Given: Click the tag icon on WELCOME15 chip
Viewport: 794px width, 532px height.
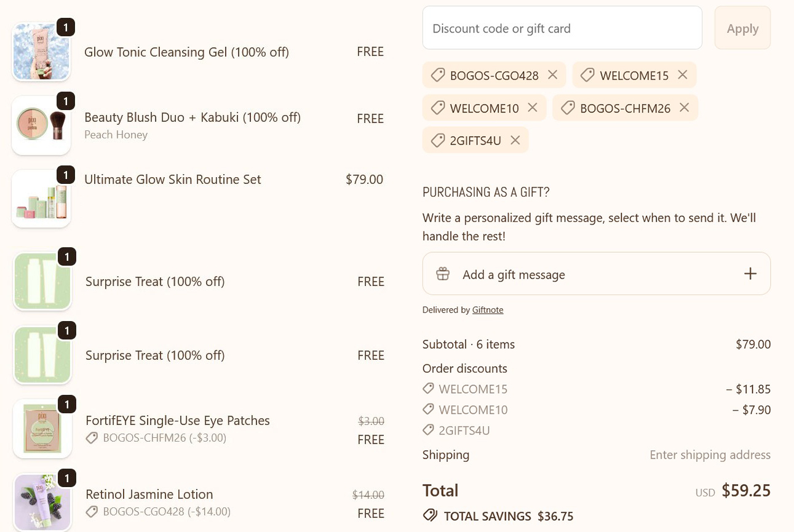Looking at the screenshot, I should (x=587, y=75).
